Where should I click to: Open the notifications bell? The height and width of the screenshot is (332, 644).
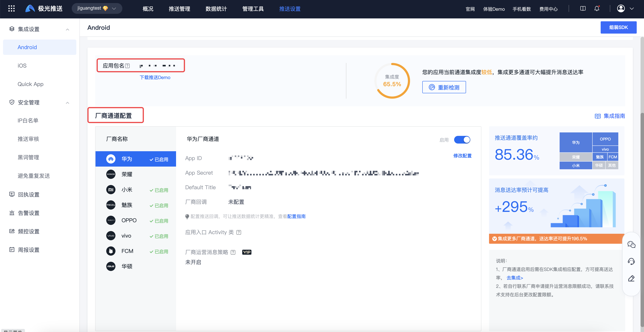click(597, 8)
